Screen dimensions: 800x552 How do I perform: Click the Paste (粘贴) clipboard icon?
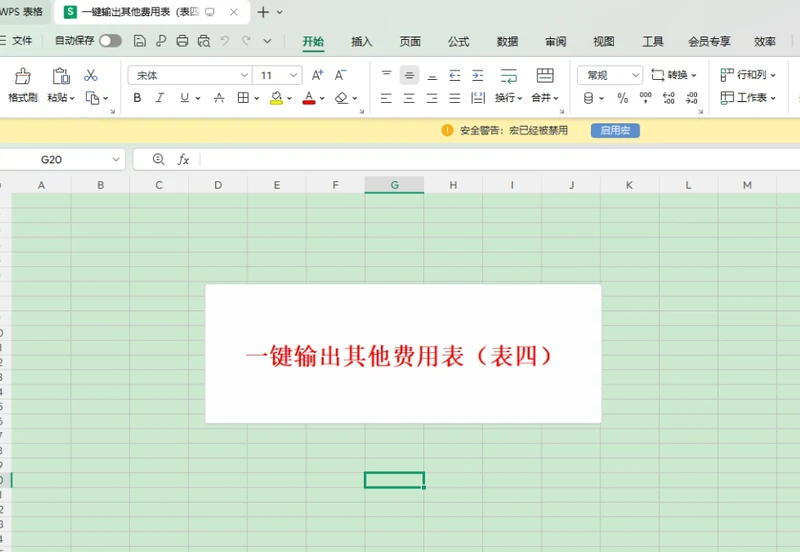pyautogui.click(x=61, y=76)
